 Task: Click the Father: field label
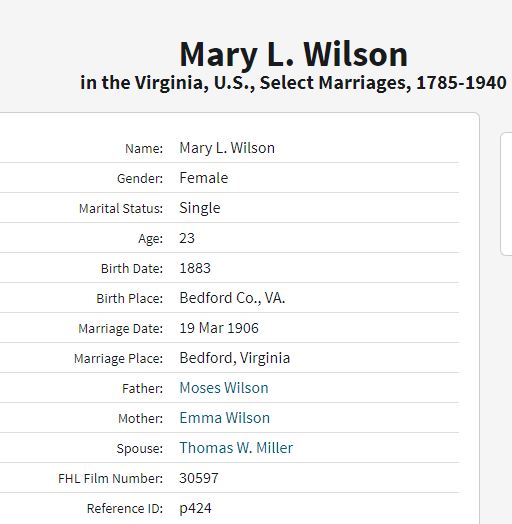(142, 389)
